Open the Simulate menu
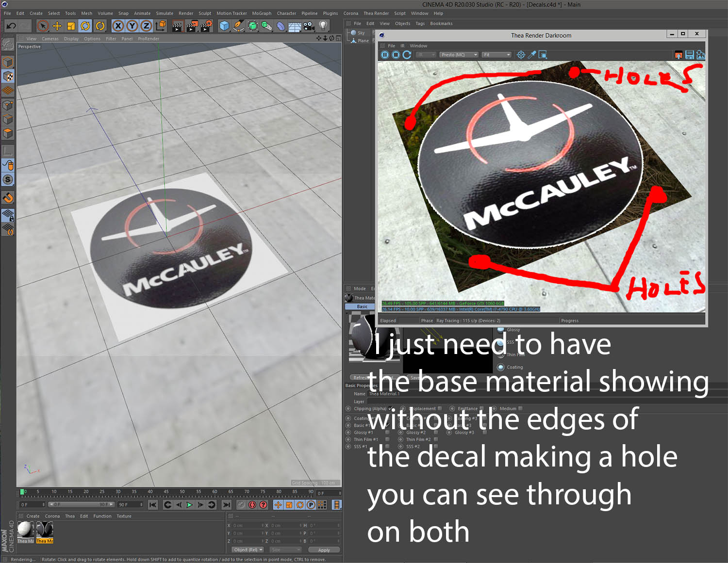 pyautogui.click(x=165, y=14)
